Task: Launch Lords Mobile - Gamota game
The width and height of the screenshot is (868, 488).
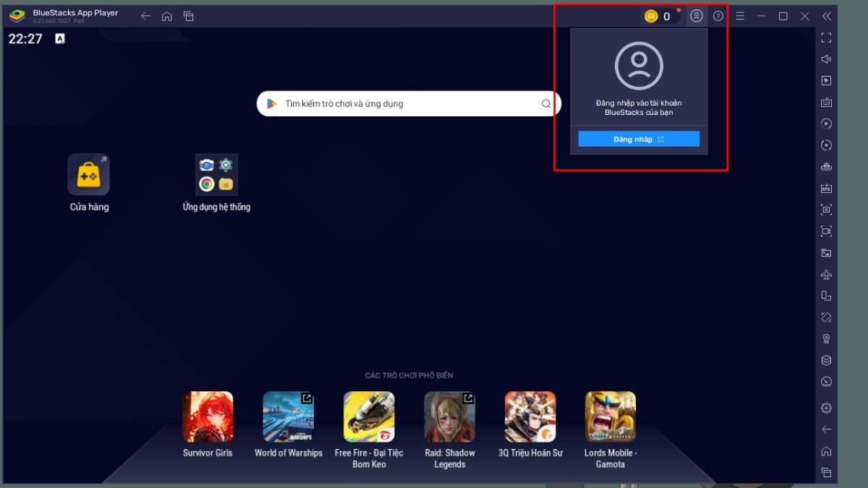Action: tap(610, 417)
